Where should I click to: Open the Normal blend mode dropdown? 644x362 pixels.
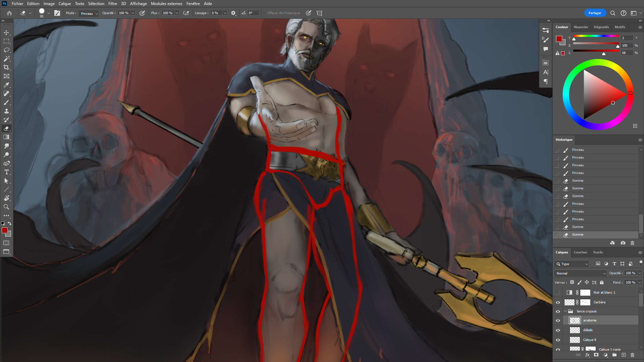581,273
